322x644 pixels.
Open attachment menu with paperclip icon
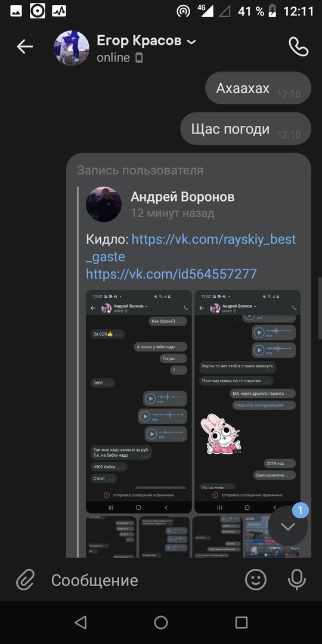(25, 580)
